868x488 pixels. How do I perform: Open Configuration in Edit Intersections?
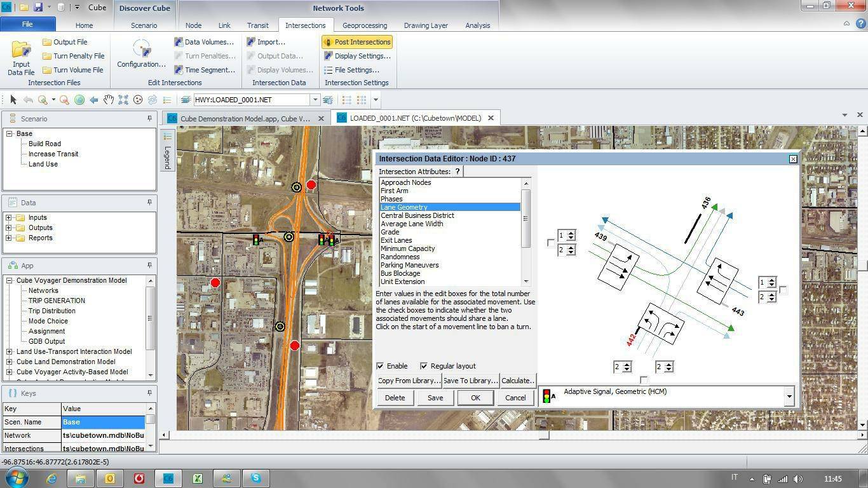141,53
